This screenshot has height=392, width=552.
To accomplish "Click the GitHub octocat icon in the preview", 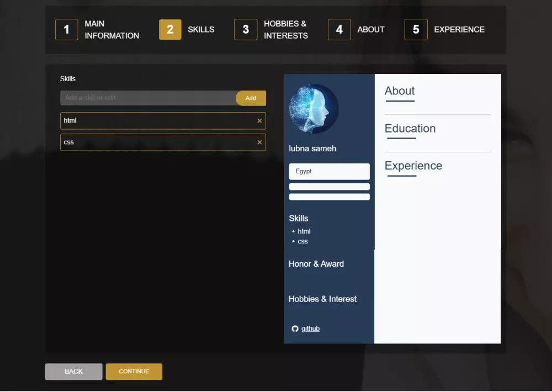I will [295, 329].
